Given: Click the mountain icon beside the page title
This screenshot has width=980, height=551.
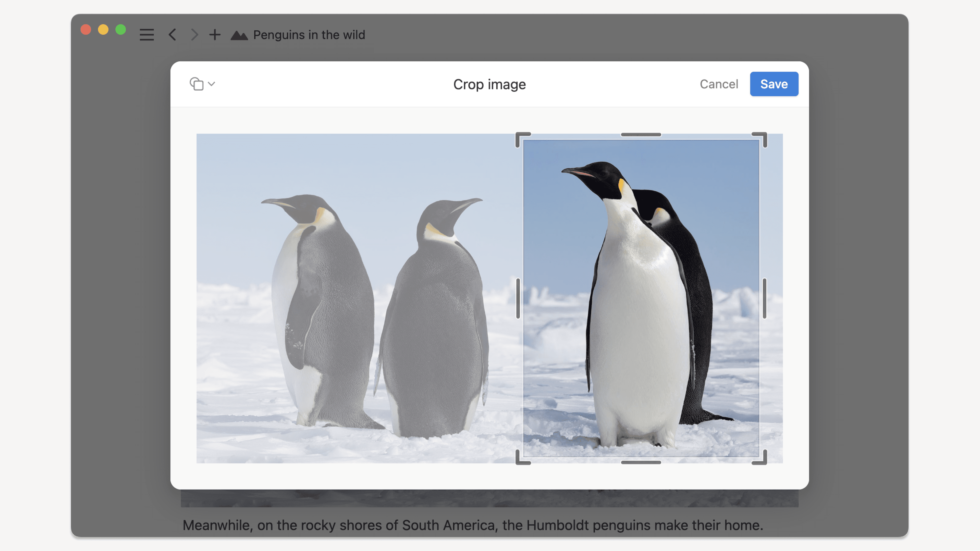Looking at the screenshot, I should (x=239, y=35).
